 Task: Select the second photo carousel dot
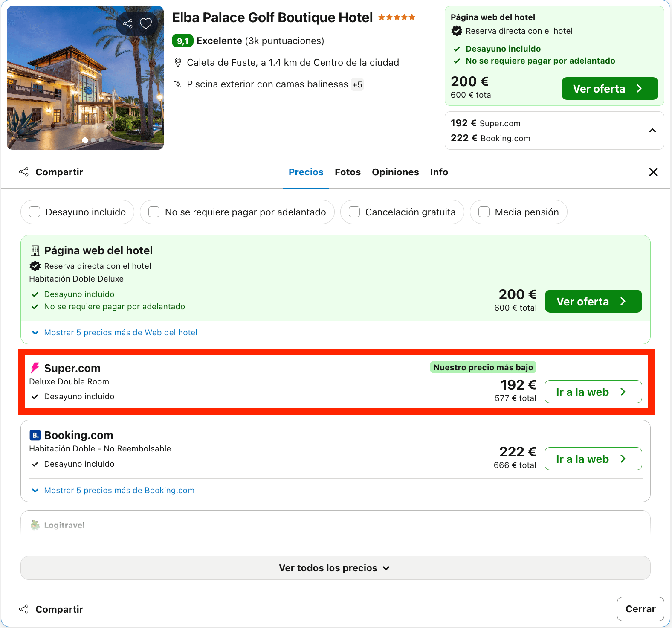[93, 140]
